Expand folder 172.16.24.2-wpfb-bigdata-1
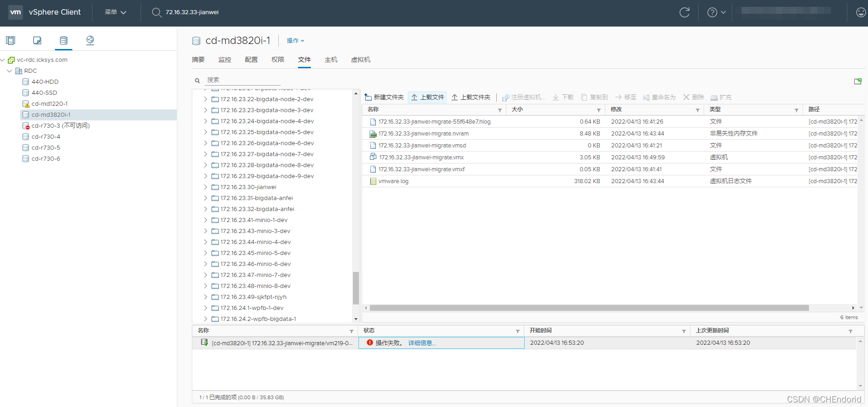Viewport: 868px width, 407px height. pos(206,319)
